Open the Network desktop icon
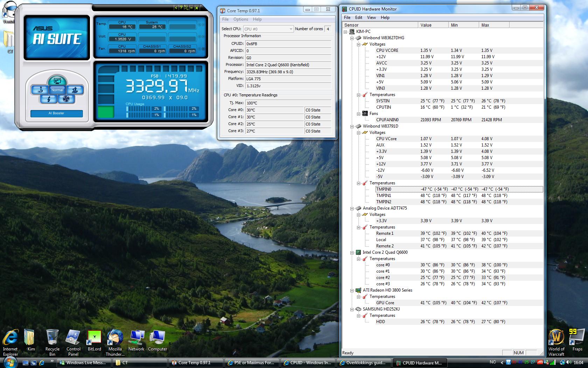This screenshot has height=368, width=588. (x=136, y=340)
